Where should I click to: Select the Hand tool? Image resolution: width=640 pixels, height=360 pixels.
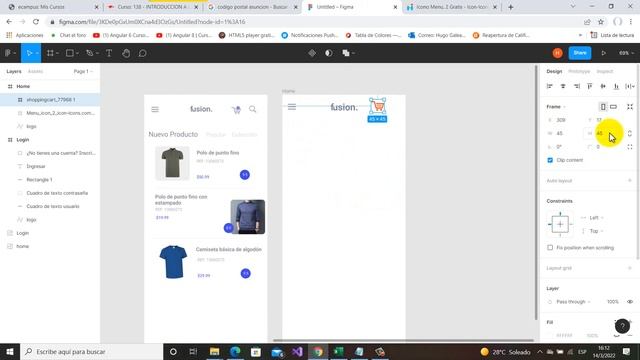click(126, 53)
